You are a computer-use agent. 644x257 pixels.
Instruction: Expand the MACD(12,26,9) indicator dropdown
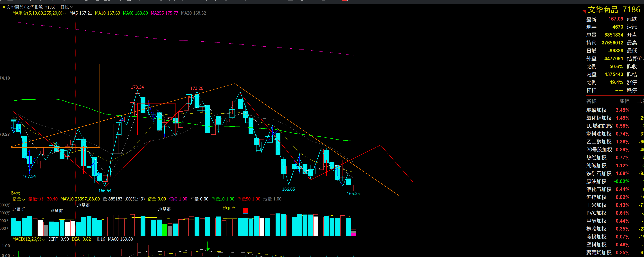coord(29,239)
